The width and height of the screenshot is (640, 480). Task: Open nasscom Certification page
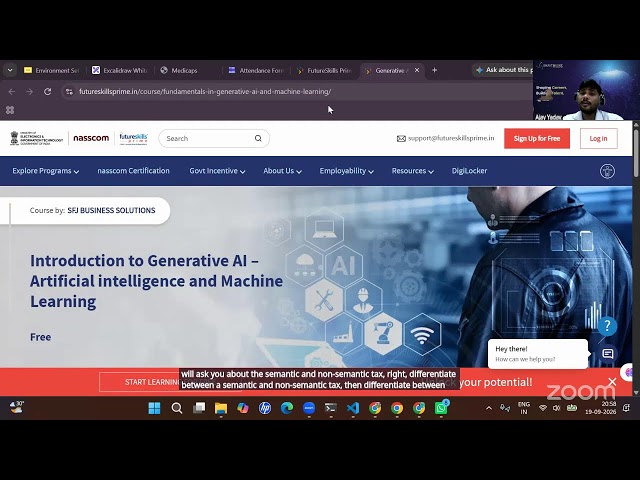coord(133,171)
